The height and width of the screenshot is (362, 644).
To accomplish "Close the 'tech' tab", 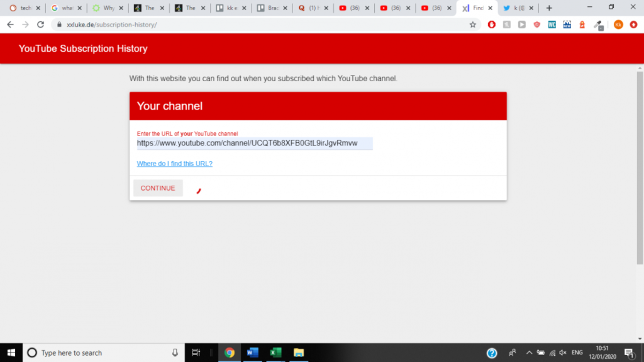I will pyautogui.click(x=38, y=8).
